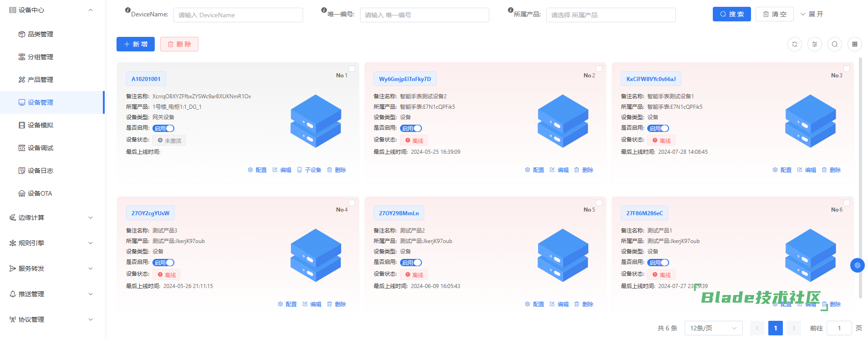Click the DeviceName info tooltip icon
868x339 pixels.
128,10
